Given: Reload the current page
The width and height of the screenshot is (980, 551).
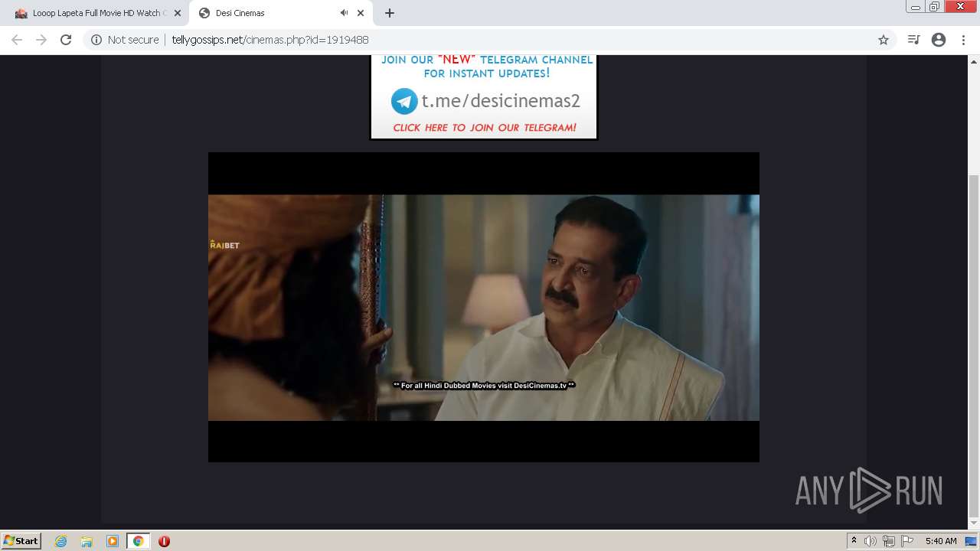Looking at the screenshot, I should coord(66,40).
